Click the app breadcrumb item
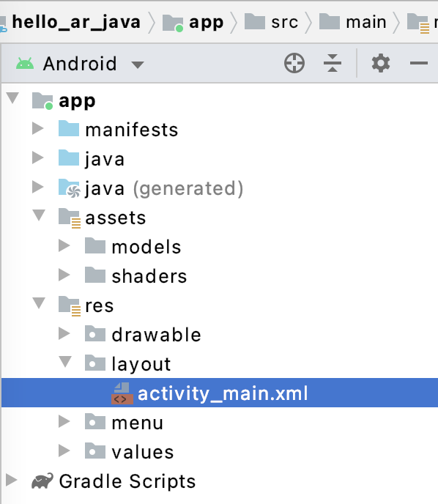This screenshot has width=438, height=504. tap(206, 23)
